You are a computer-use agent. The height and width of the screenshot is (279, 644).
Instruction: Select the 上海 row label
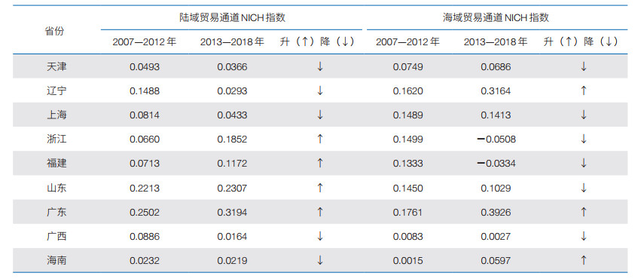point(56,115)
